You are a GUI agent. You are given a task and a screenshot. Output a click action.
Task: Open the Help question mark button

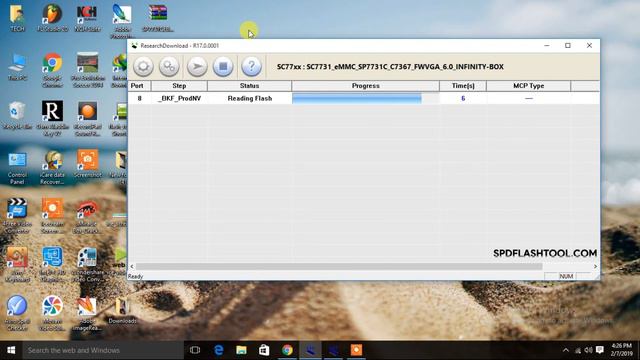(251, 66)
